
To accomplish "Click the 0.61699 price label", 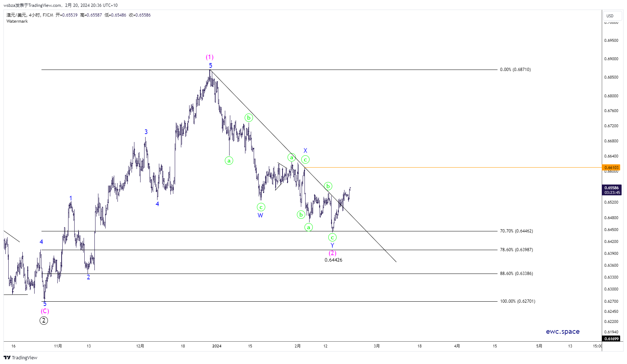I will 612,339.
